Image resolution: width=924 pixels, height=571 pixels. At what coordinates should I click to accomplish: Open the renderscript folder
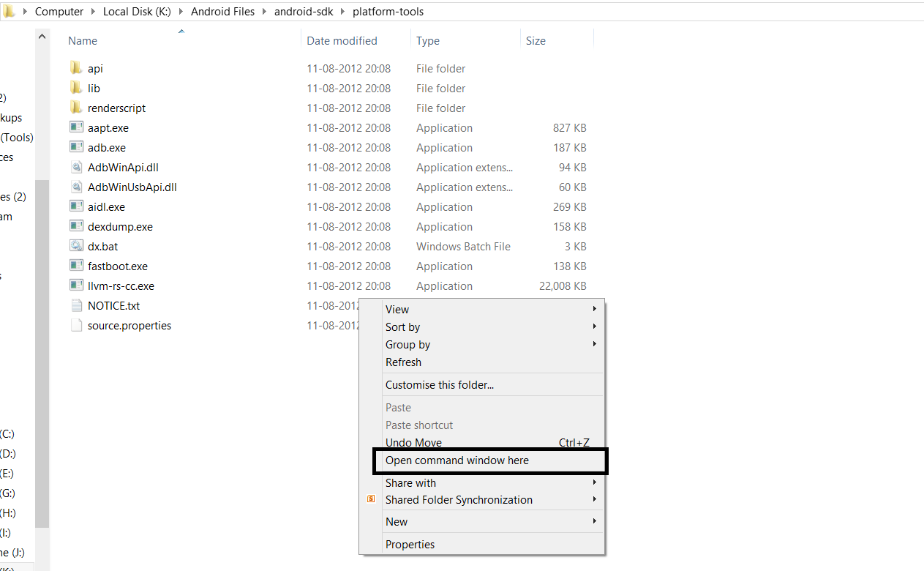pos(116,108)
